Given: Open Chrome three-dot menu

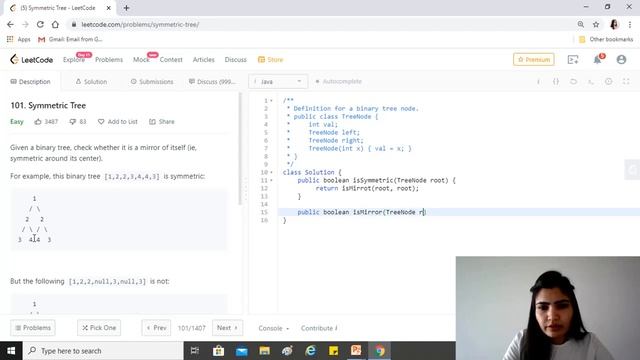Looking at the screenshot, I should (x=630, y=24).
